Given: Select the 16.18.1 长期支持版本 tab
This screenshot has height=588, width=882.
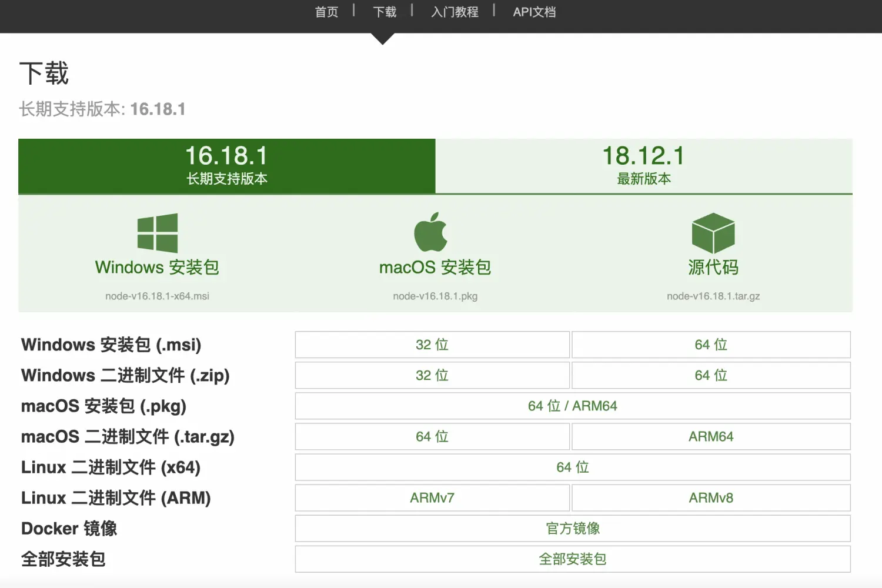Looking at the screenshot, I should [x=227, y=166].
